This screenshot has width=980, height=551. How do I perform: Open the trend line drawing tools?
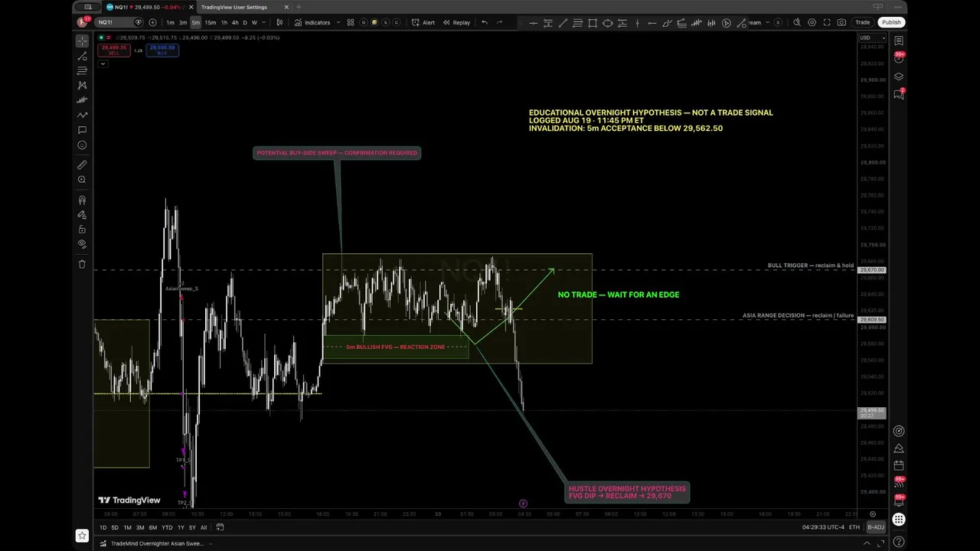coord(82,56)
